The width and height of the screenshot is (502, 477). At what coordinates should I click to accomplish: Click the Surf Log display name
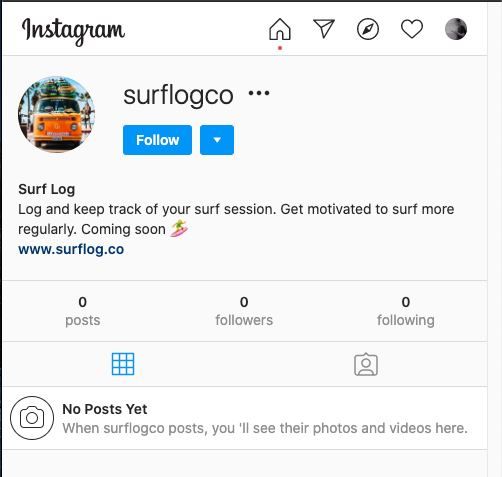[x=47, y=189]
